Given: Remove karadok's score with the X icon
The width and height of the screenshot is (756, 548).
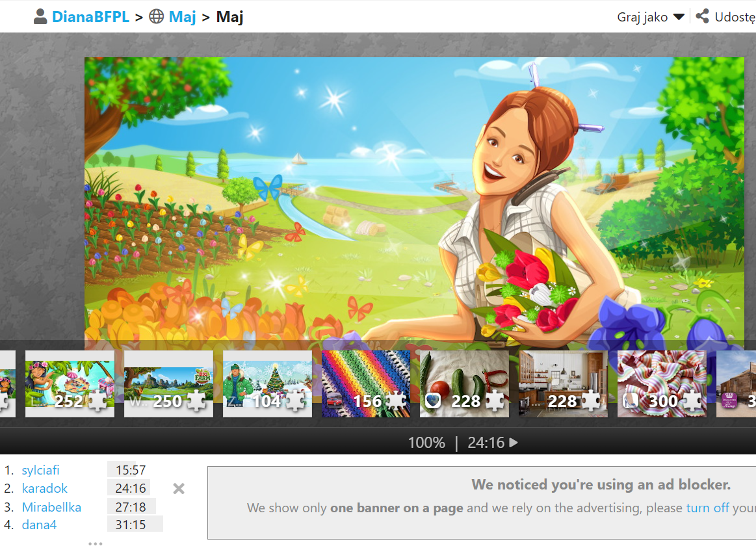Looking at the screenshot, I should coord(179,489).
